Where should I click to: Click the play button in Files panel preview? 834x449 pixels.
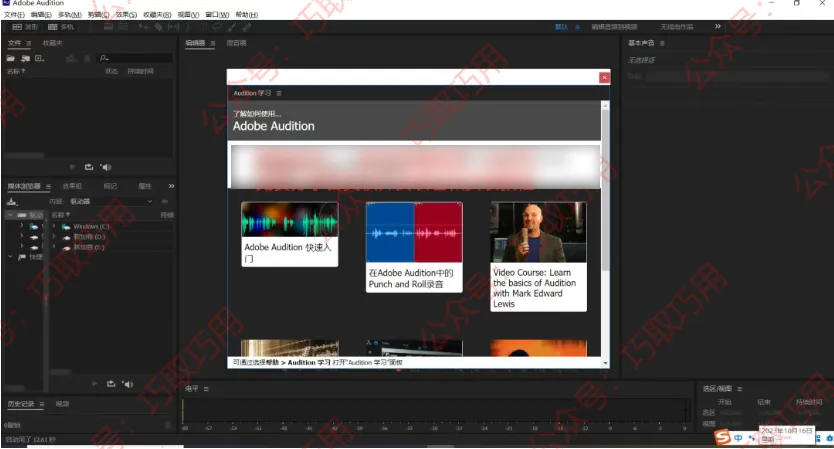[72, 167]
